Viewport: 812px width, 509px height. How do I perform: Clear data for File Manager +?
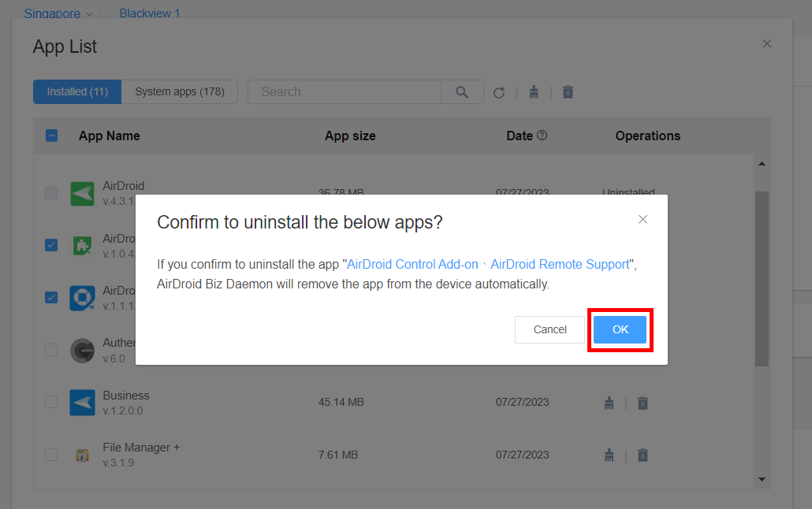pos(609,455)
